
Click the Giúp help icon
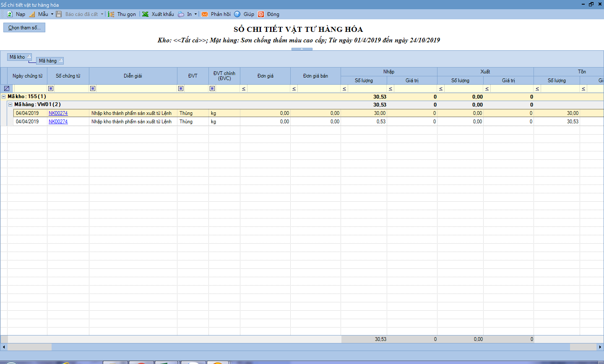[x=237, y=14]
